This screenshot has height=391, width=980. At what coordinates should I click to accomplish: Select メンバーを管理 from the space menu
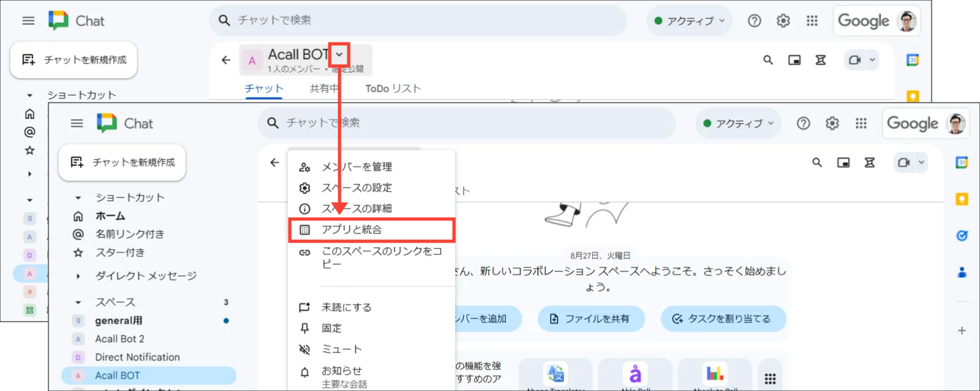pos(372,167)
